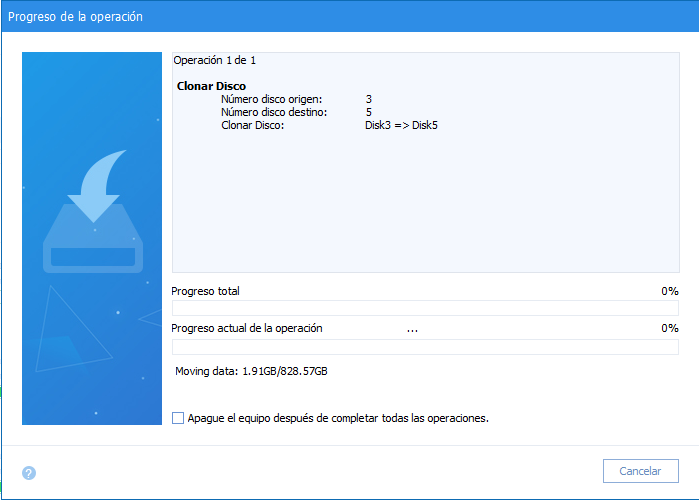Click the 'Número disco destino:' label
Viewport: 699px width, 500px height.
pos(274,112)
